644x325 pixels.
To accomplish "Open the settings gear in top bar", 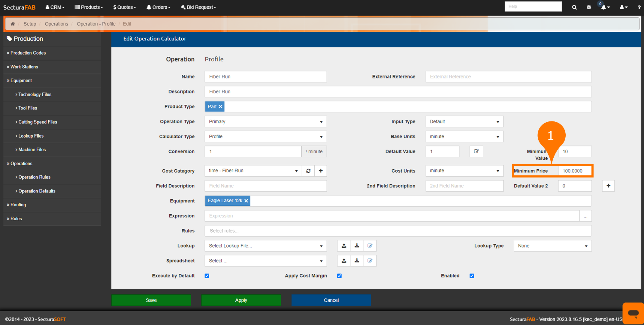I will pos(589,7).
